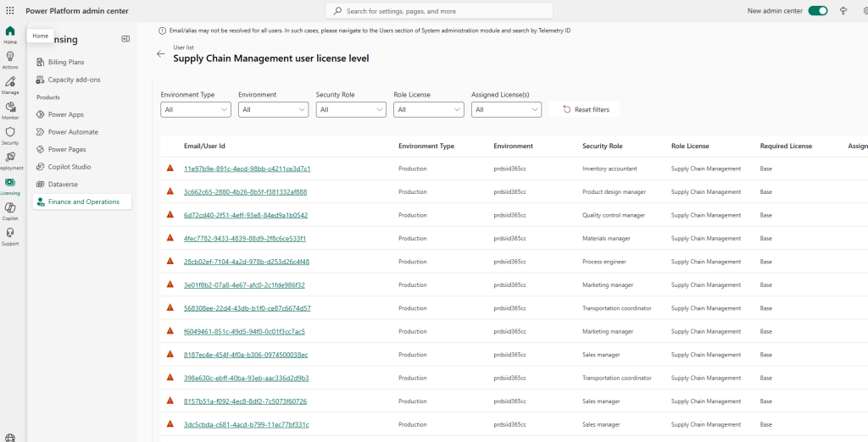
Task: Open Copilot in the left rail
Action: tap(10, 212)
